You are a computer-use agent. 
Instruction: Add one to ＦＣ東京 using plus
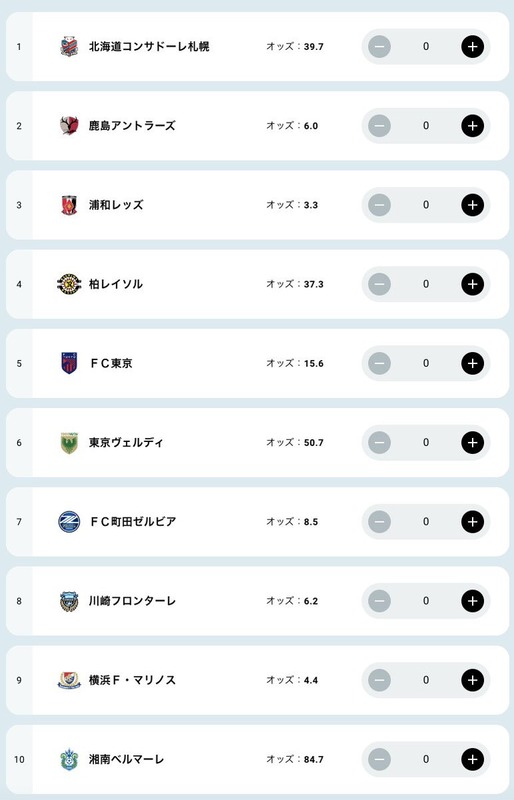tap(472, 363)
